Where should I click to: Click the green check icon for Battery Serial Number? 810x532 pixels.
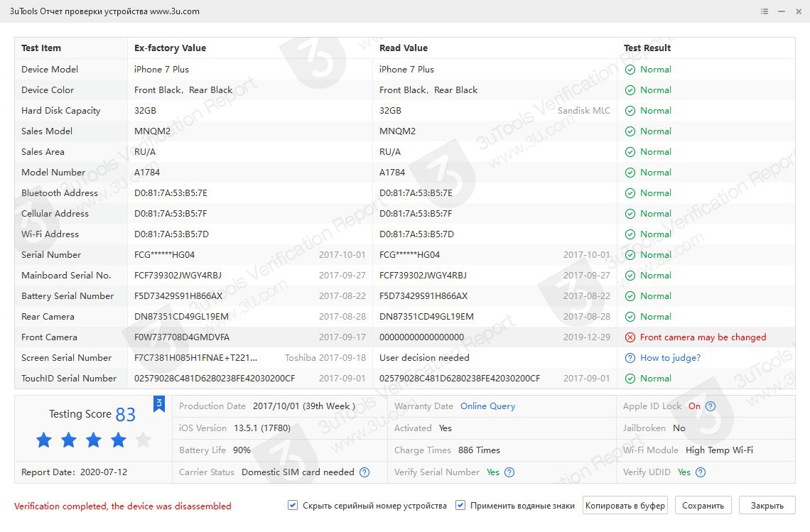pos(630,296)
